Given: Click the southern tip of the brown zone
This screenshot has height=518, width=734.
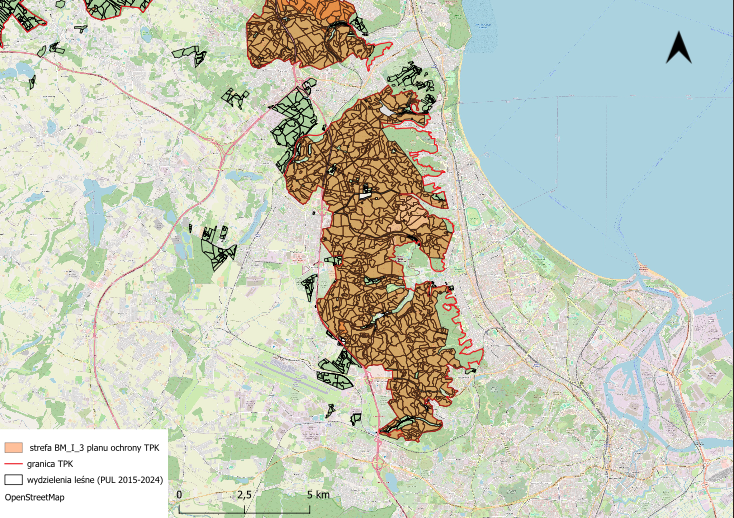Looking at the screenshot, I should [x=410, y=428].
